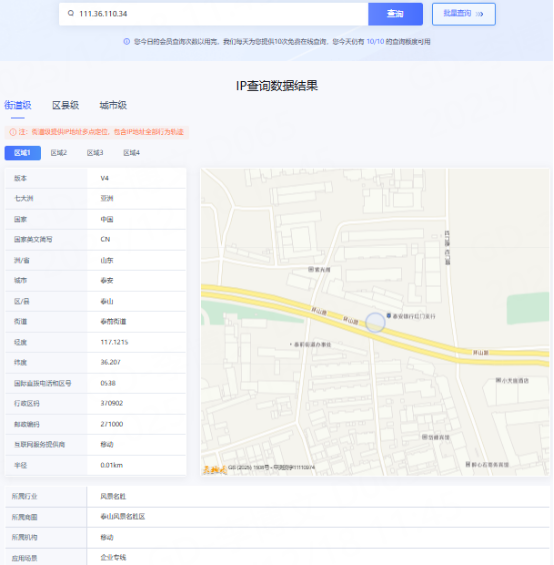Click the postal code value 271000

tap(112, 424)
